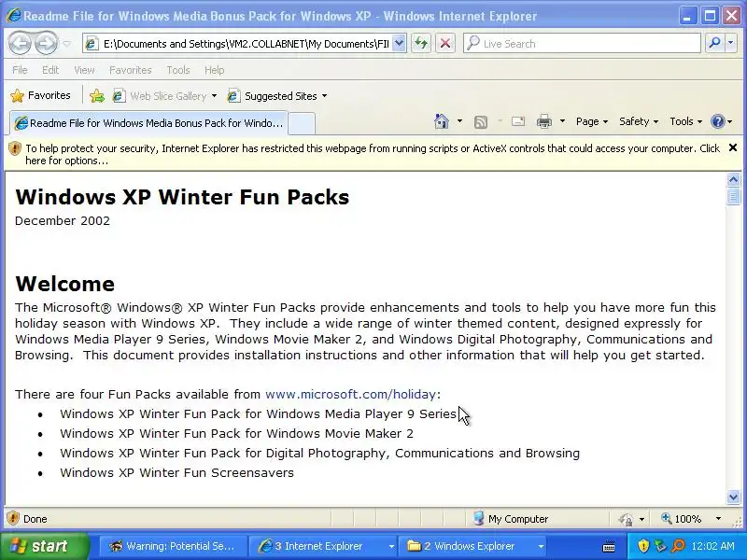Click Protected Mode lock icon in status bar

tap(626, 519)
